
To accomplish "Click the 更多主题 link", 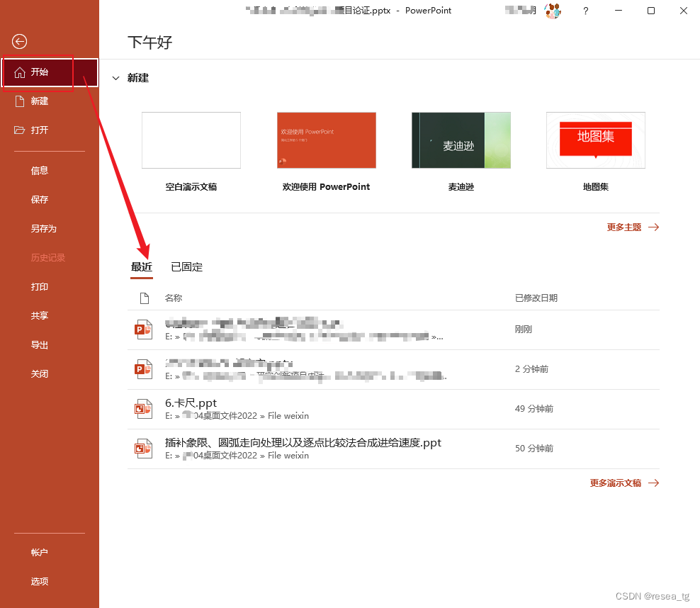I will 624,227.
